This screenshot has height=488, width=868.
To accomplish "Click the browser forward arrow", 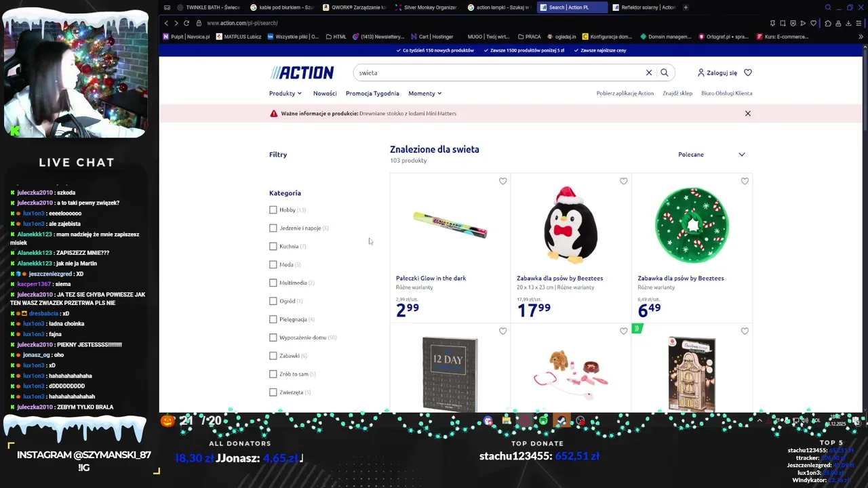I will (x=176, y=23).
